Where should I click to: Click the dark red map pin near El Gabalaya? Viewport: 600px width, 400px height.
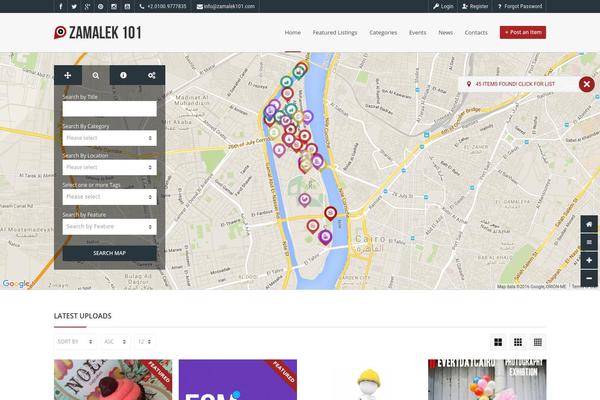(x=330, y=213)
